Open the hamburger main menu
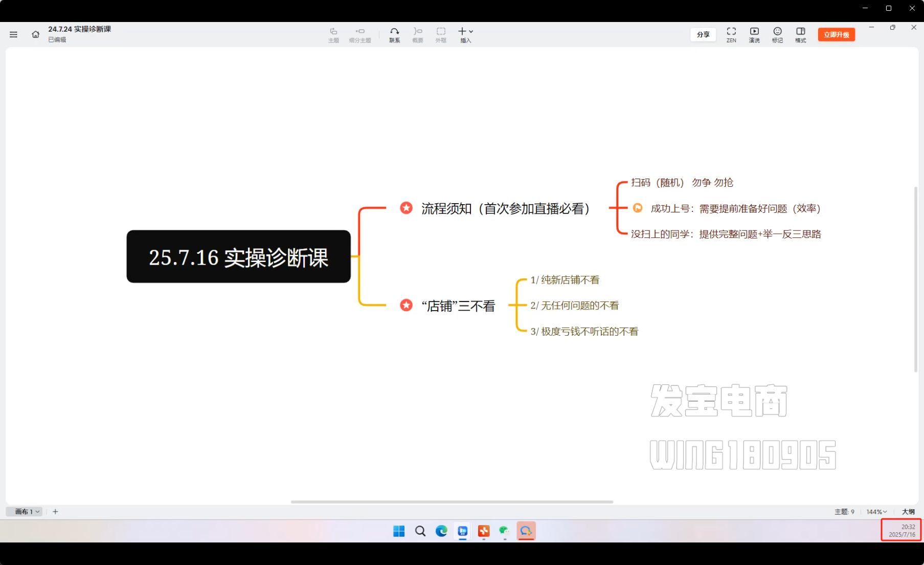924x565 pixels. pos(13,35)
